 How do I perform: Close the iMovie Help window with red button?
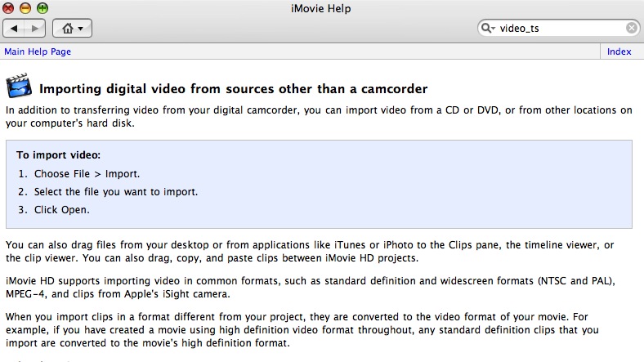coord(8,8)
